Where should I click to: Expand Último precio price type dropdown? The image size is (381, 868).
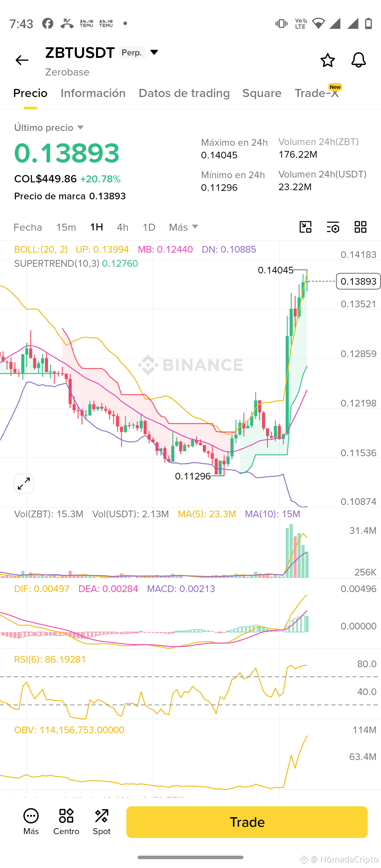coord(80,127)
